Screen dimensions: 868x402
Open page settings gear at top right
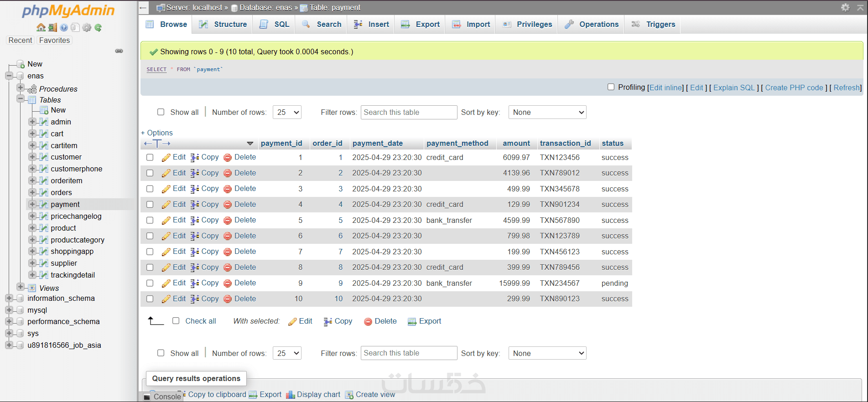(x=845, y=7)
